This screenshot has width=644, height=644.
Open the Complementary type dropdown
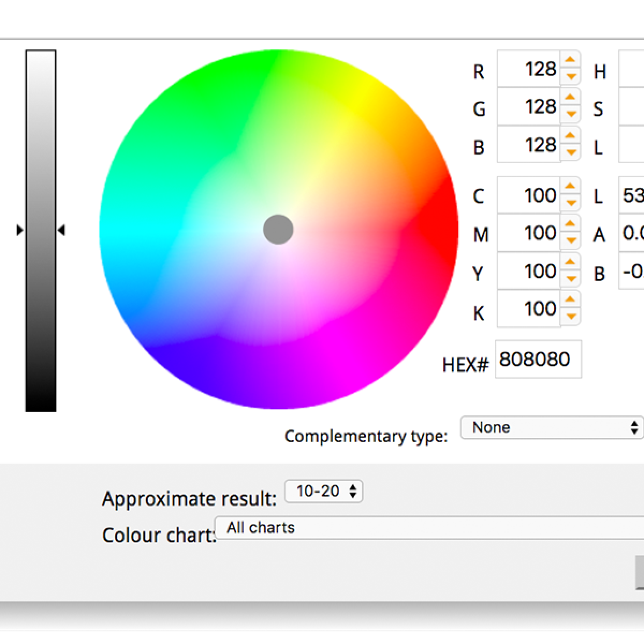pyautogui.click(x=551, y=428)
